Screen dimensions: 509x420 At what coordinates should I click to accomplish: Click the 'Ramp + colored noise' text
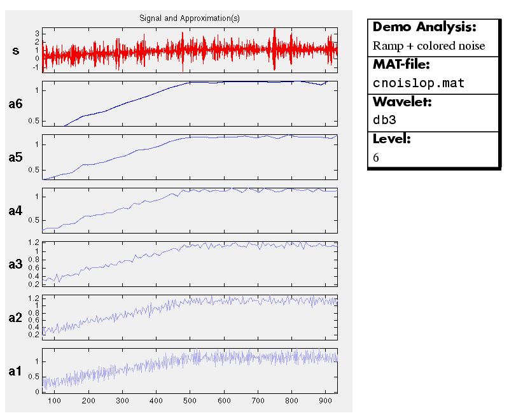[428, 46]
